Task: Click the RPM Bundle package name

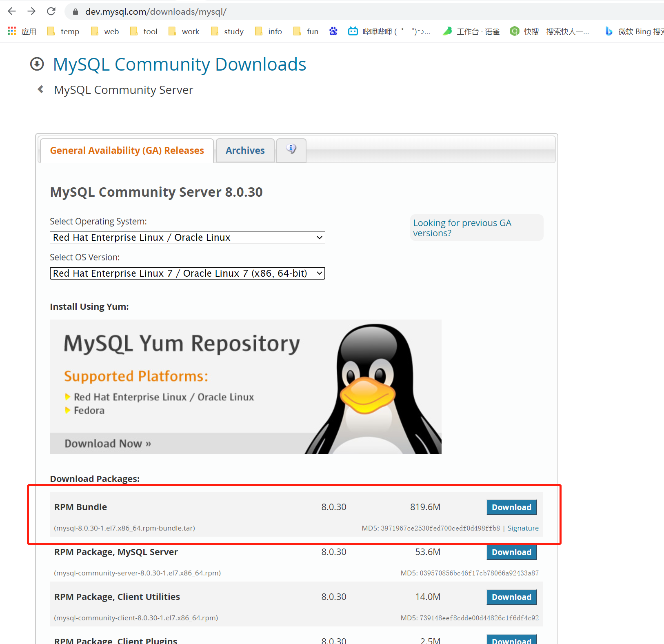Action: [x=80, y=507]
